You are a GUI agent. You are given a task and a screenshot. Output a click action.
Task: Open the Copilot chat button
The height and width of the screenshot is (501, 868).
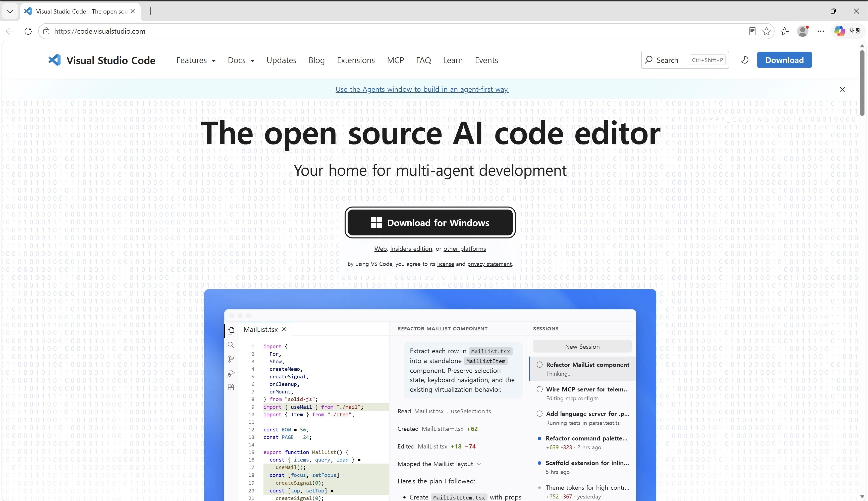coord(848,31)
